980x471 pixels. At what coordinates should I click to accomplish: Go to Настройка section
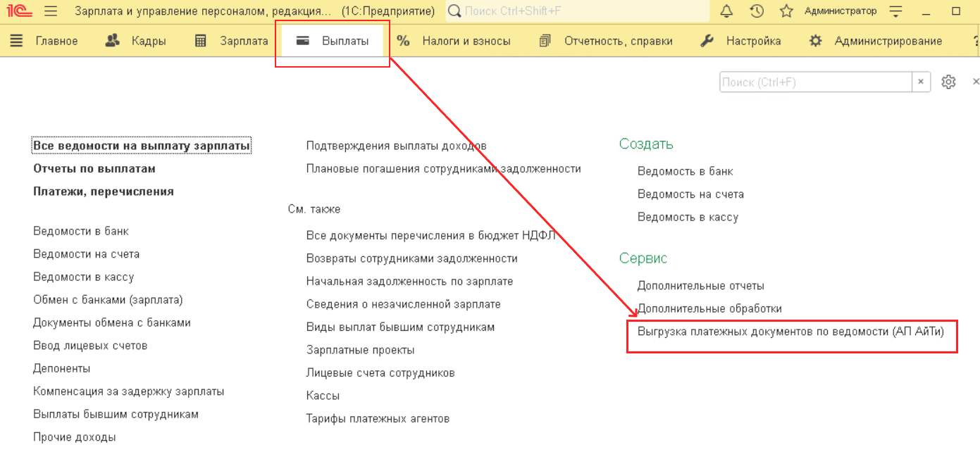coord(741,41)
